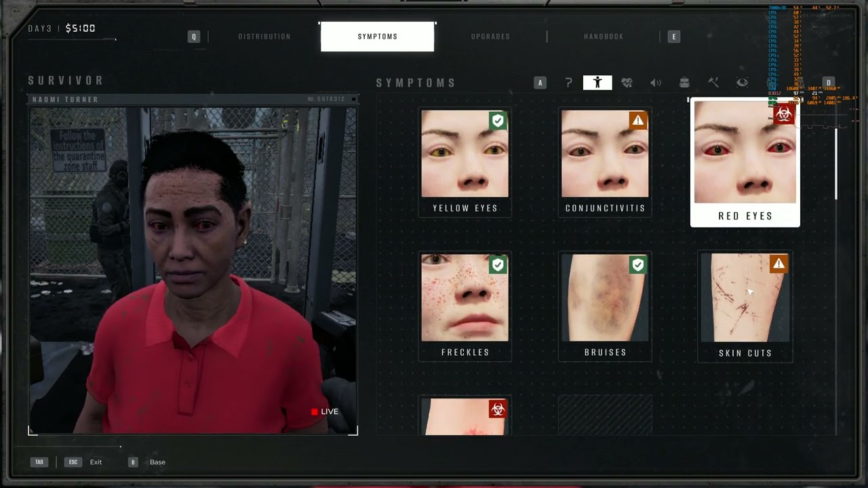The image size is (868, 488).
Task: Click the TAB key hint icon
Action: (39, 462)
